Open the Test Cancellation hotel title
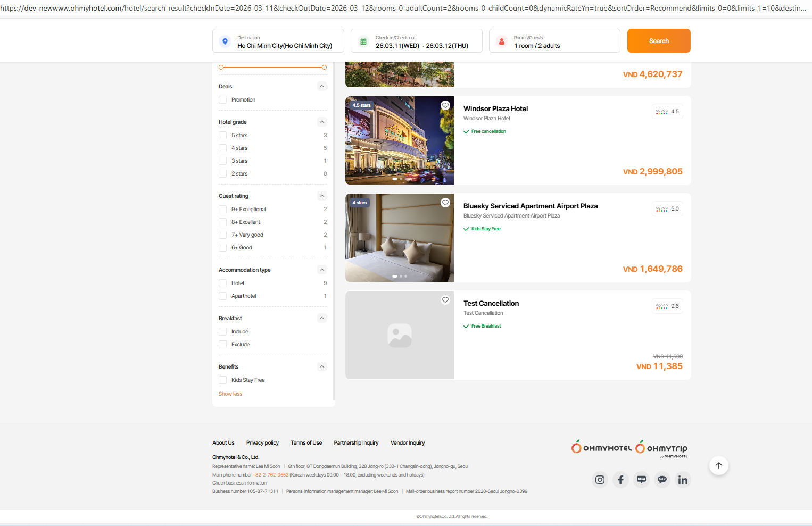812x526 pixels. click(x=491, y=304)
